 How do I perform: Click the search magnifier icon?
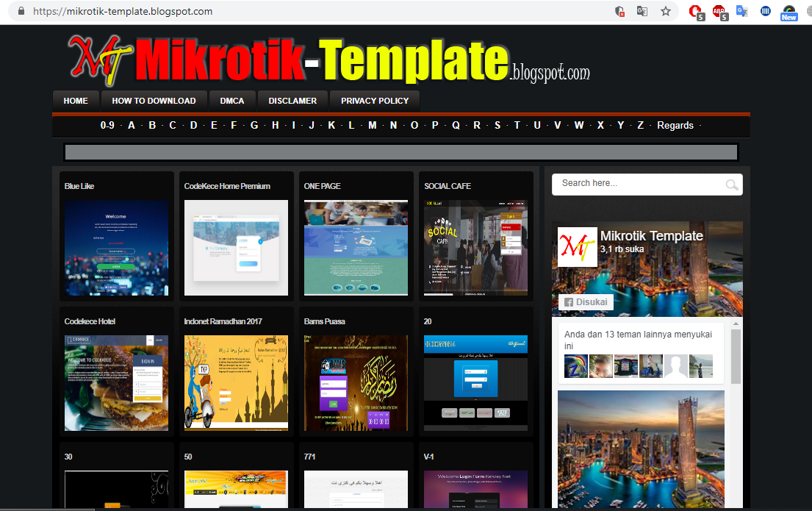click(732, 185)
